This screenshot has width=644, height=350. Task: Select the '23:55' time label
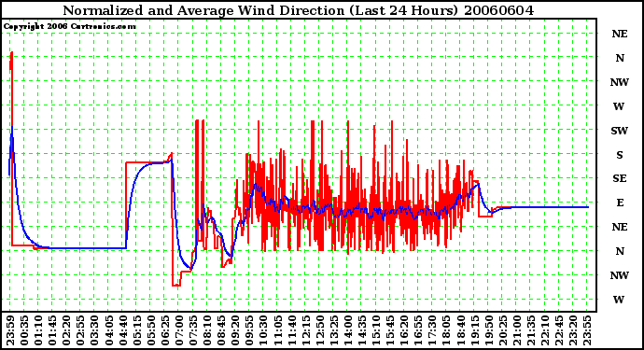pyautogui.click(x=586, y=330)
